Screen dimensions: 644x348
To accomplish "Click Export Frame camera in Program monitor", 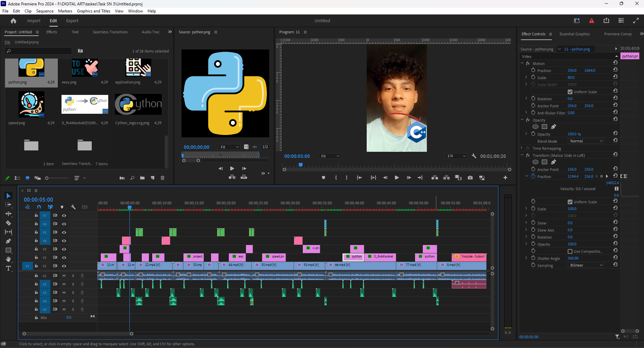I will 470,178.
